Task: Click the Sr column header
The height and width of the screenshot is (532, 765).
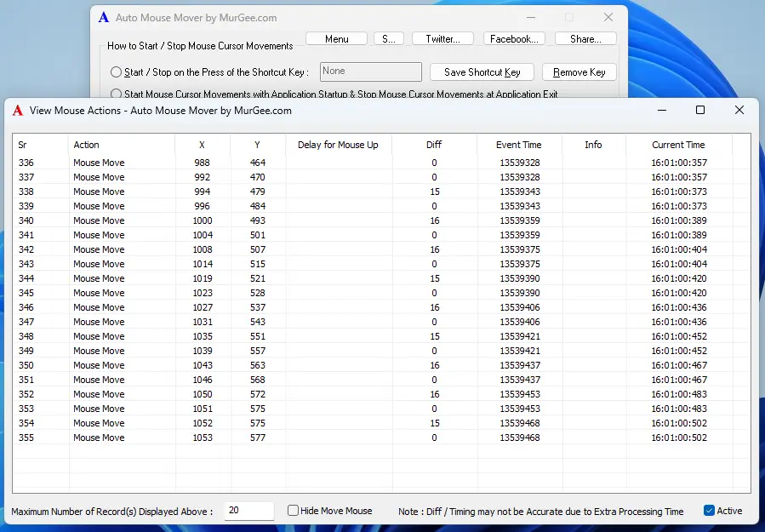Action: (40, 145)
